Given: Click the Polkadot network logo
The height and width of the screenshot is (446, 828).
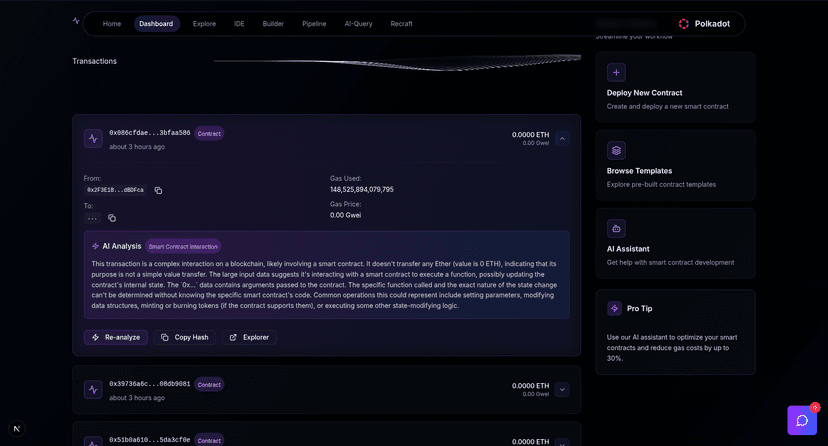Looking at the screenshot, I should coord(684,24).
